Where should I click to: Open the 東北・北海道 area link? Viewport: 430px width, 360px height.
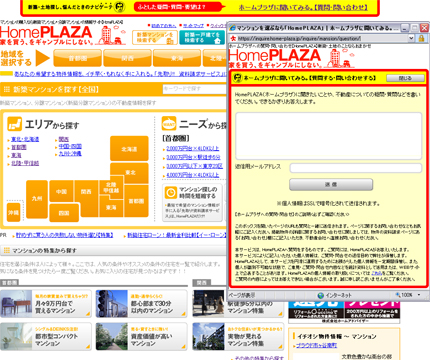(25, 139)
